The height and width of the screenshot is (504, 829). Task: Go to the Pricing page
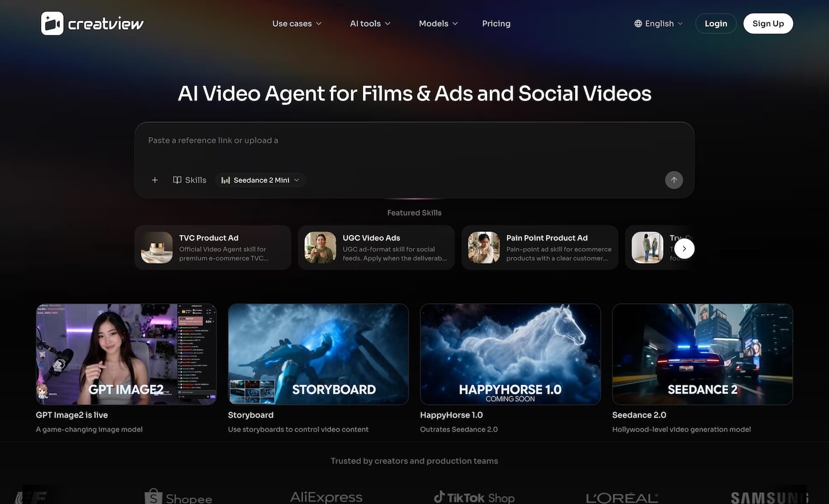[x=496, y=24]
